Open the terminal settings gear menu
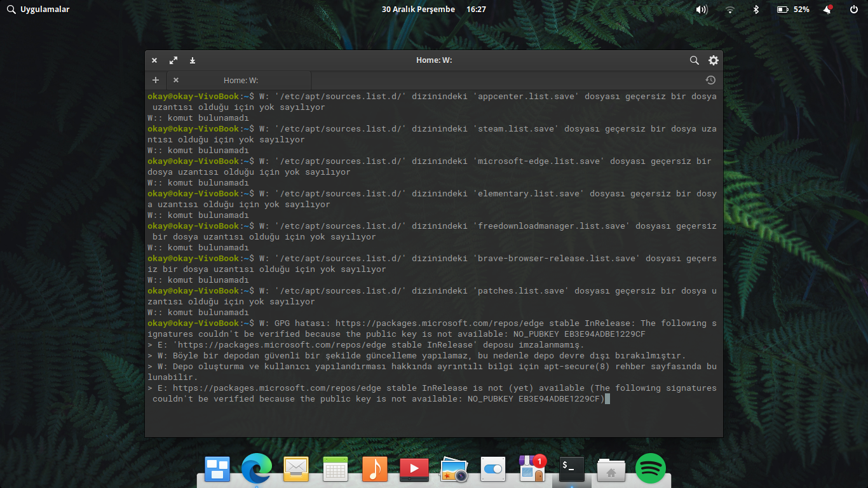This screenshot has width=868, height=488. pos(714,60)
